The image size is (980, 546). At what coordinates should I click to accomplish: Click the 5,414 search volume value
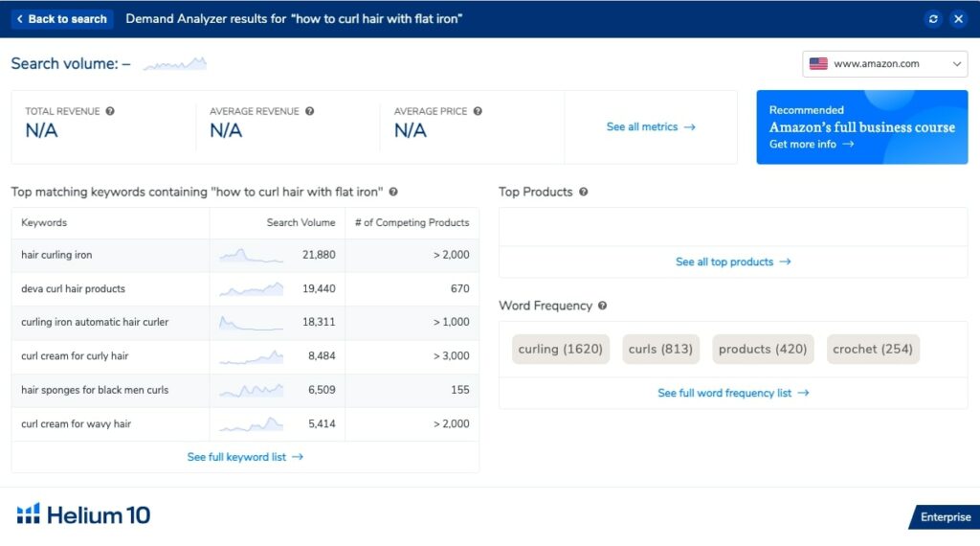click(x=322, y=424)
